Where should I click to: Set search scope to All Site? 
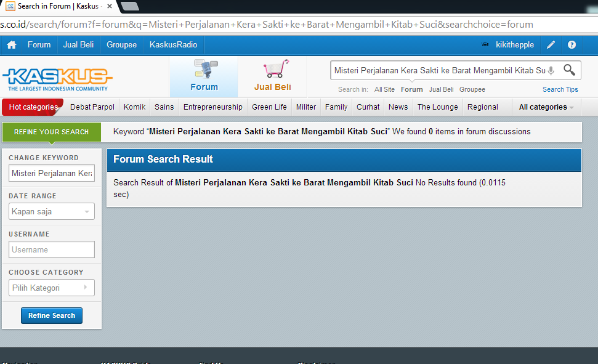pyautogui.click(x=384, y=89)
